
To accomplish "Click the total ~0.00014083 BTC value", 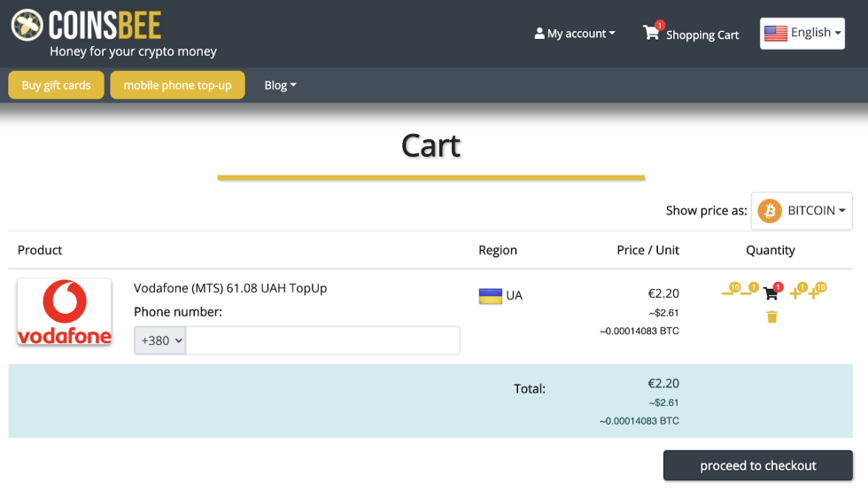I will pyautogui.click(x=639, y=421).
